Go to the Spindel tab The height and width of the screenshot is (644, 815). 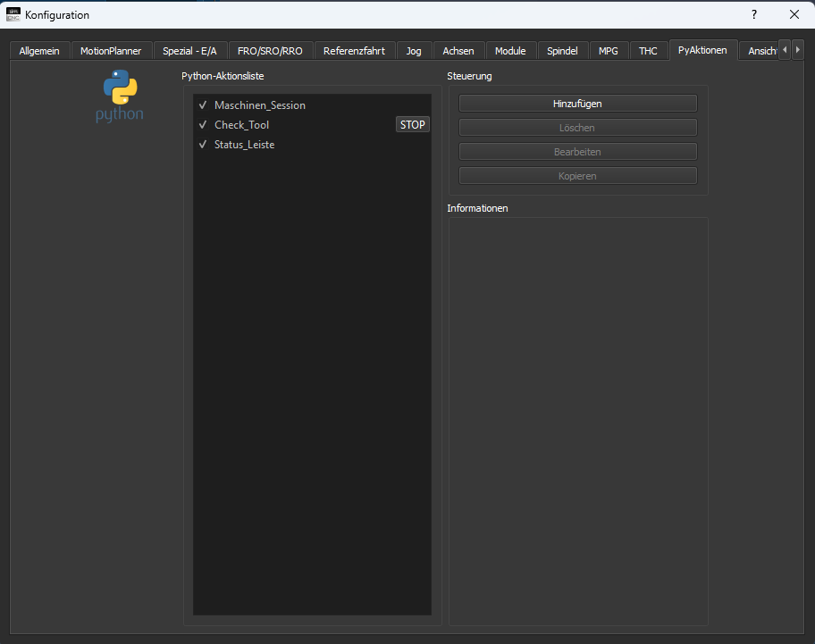(x=562, y=51)
